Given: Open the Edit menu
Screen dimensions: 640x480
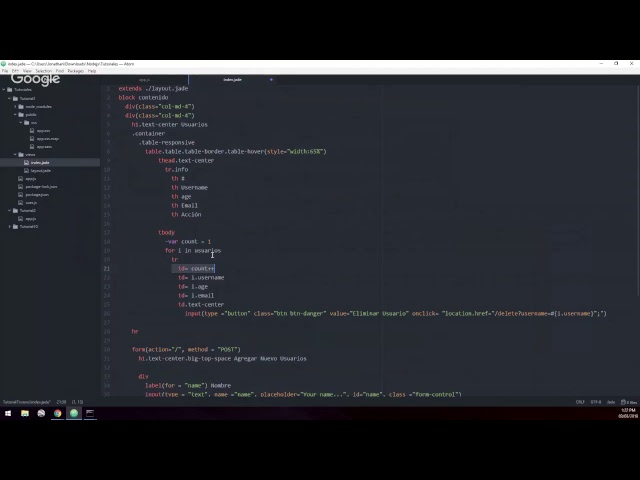Looking at the screenshot, I should tap(15, 71).
